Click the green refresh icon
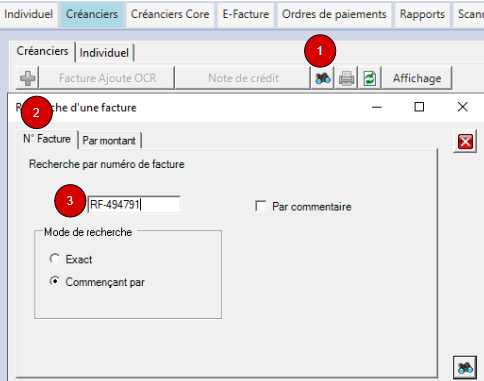 click(370, 78)
